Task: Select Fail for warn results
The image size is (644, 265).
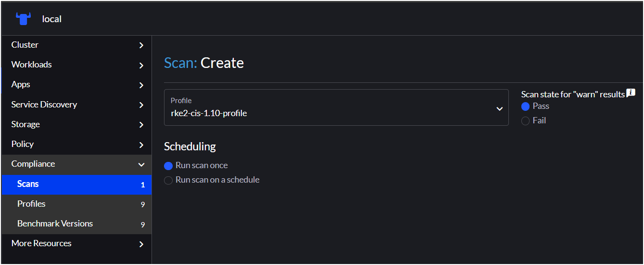Action: (526, 121)
